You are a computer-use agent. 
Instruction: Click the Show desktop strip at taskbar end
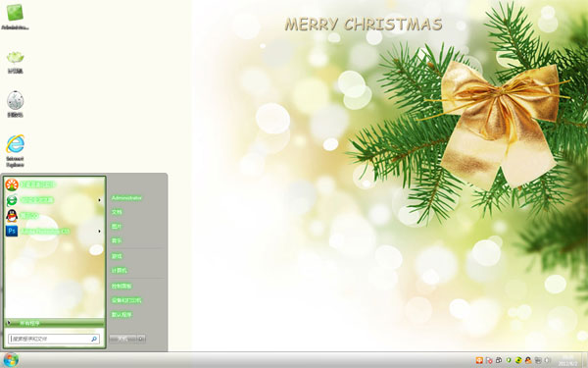click(585, 360)
